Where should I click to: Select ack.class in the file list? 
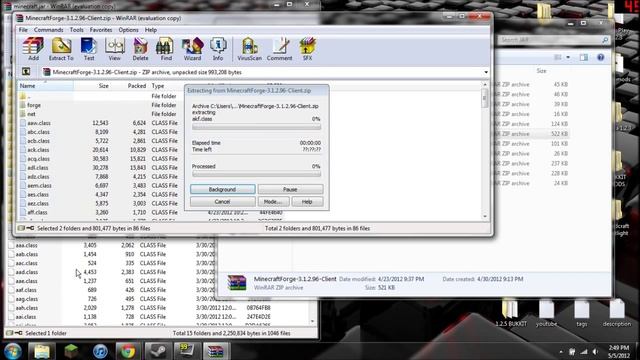101,150
